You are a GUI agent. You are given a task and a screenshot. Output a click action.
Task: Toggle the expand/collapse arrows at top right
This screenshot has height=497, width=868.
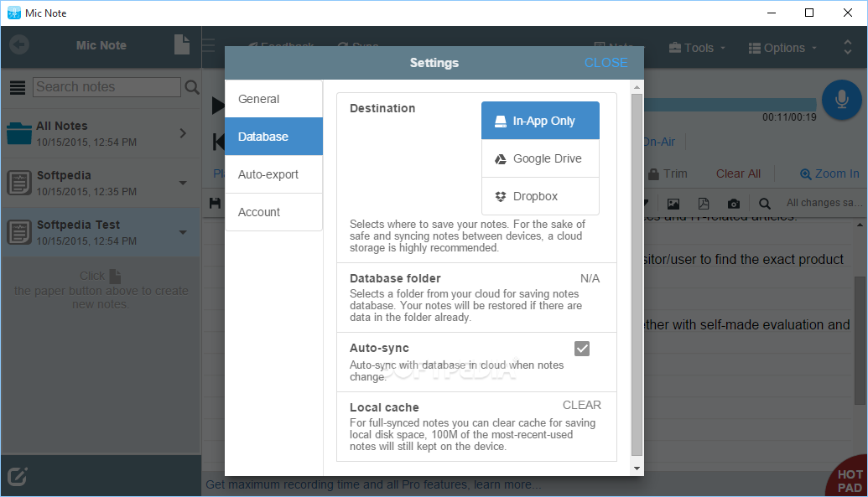847,47
